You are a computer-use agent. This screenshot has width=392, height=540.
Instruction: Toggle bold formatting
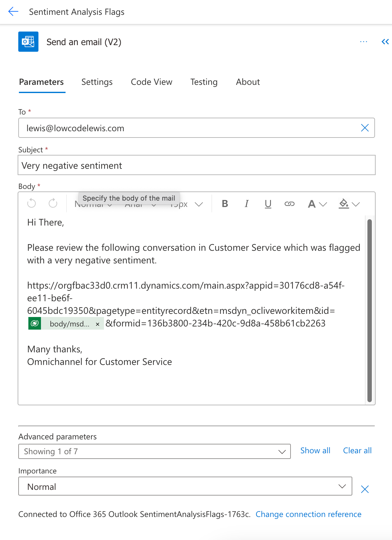pos(225,204)
